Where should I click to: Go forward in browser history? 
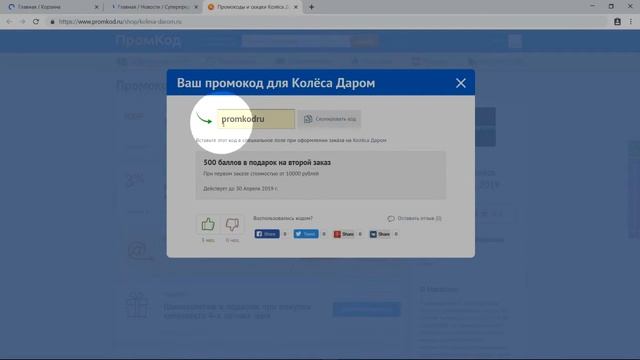coord(22,22)
